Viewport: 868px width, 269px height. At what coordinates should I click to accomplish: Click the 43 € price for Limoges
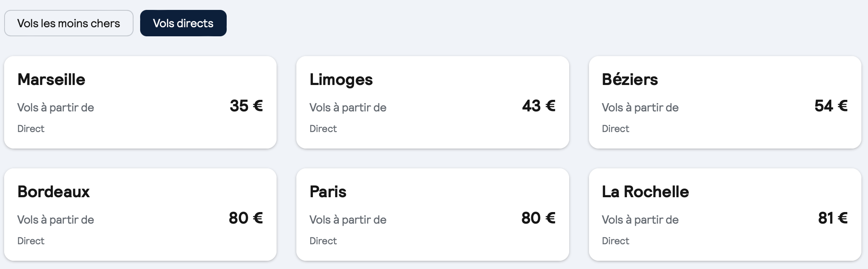[539, 106]
